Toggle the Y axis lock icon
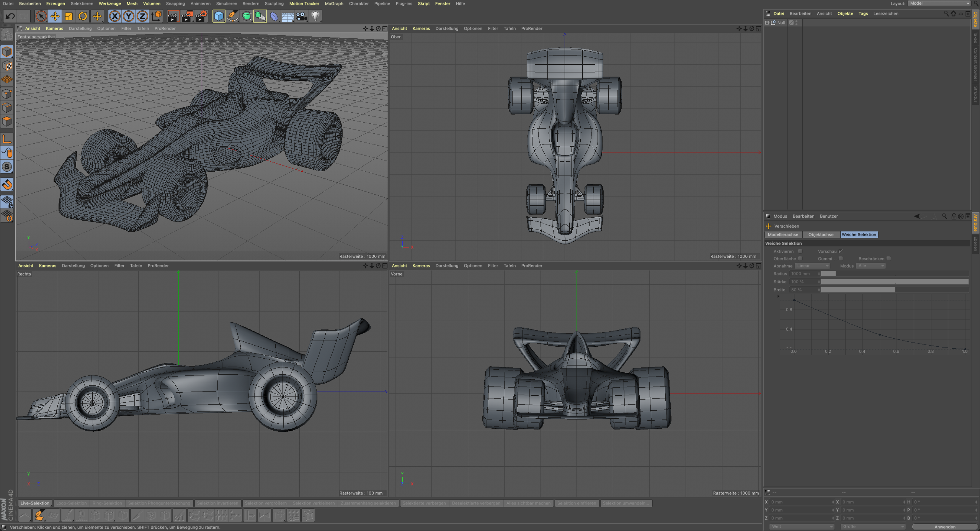980x531 pixels. pos(129,16)
